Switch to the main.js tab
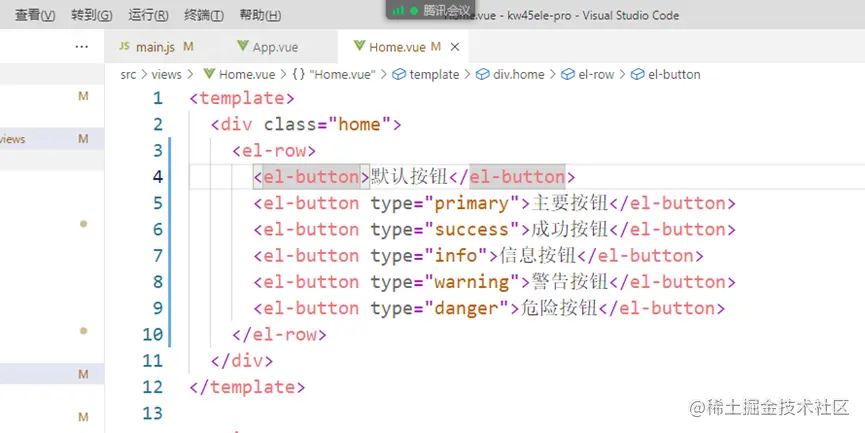This screenshot has width=865, height=433. (156, 47)
